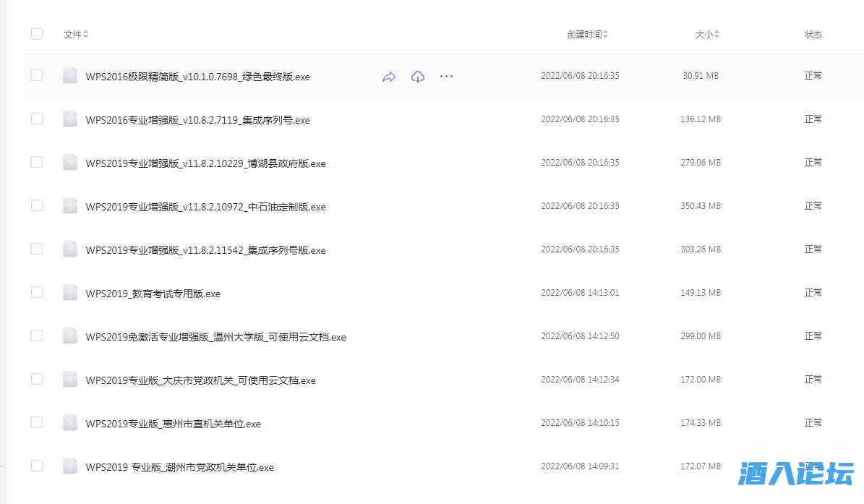The height and width of the screenshot is (504, 864).
Task: Open more options ellipsis for WPS2016极限精简版
Action: [x=446, y=76]
